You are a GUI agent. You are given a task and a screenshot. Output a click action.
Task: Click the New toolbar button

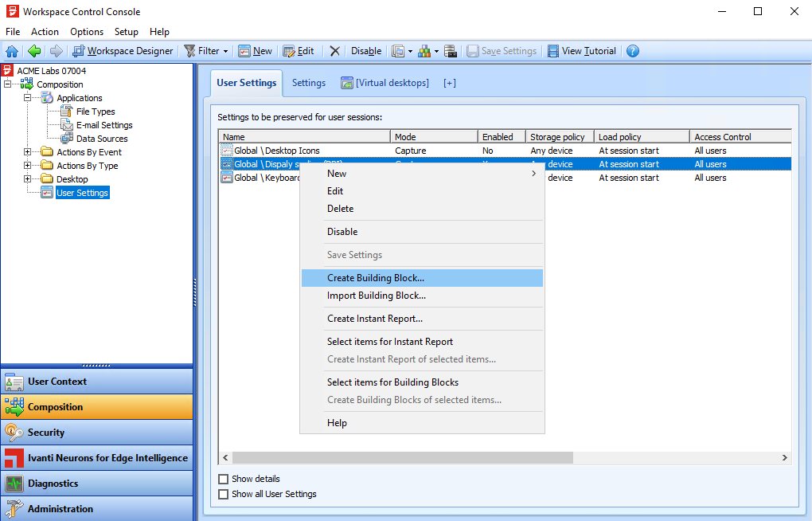point(255,51)
